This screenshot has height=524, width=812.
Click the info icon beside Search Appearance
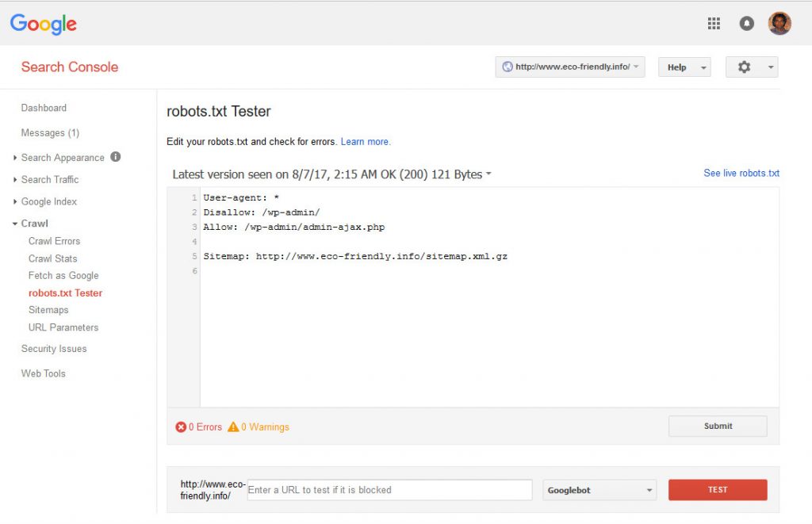tap(116, 156)
